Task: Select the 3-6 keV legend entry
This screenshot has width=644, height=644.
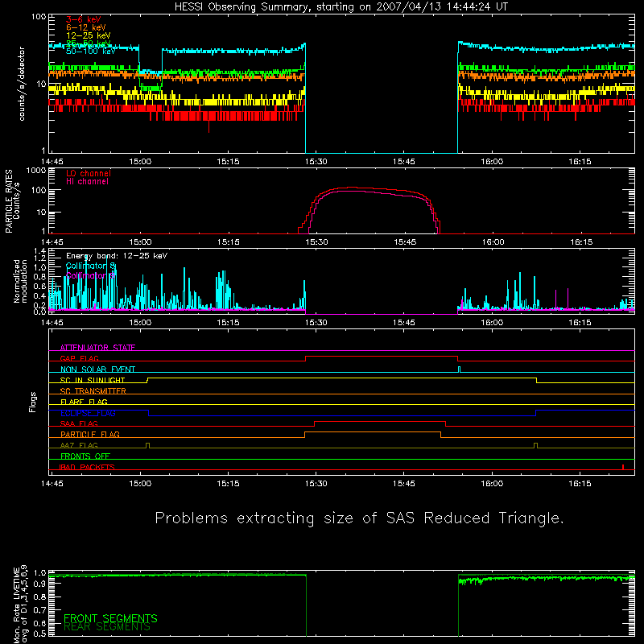Action: click(84, 19)
